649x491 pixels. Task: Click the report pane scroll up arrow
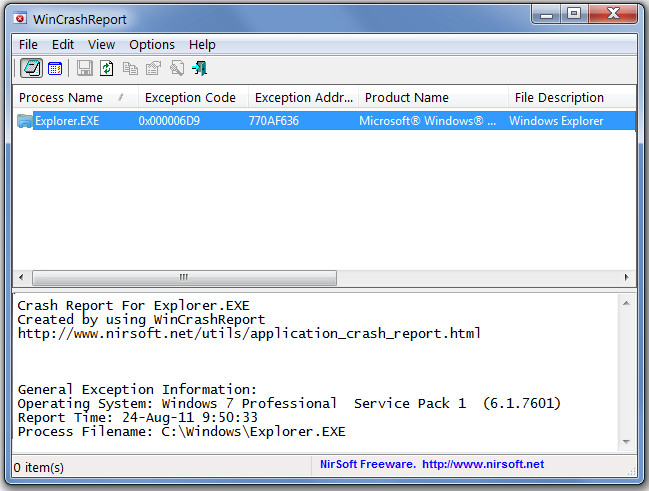tap(626, 303)
